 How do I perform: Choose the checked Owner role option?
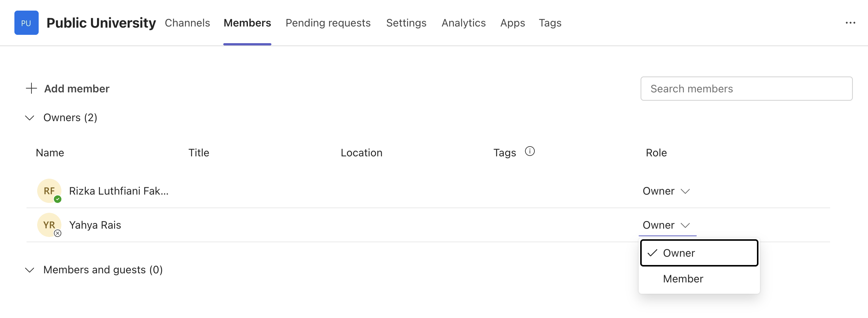click(699, 253)
